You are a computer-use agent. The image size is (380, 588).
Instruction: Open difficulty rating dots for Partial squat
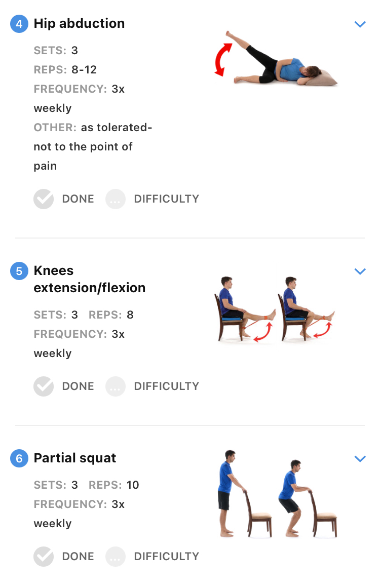(115, 557)
